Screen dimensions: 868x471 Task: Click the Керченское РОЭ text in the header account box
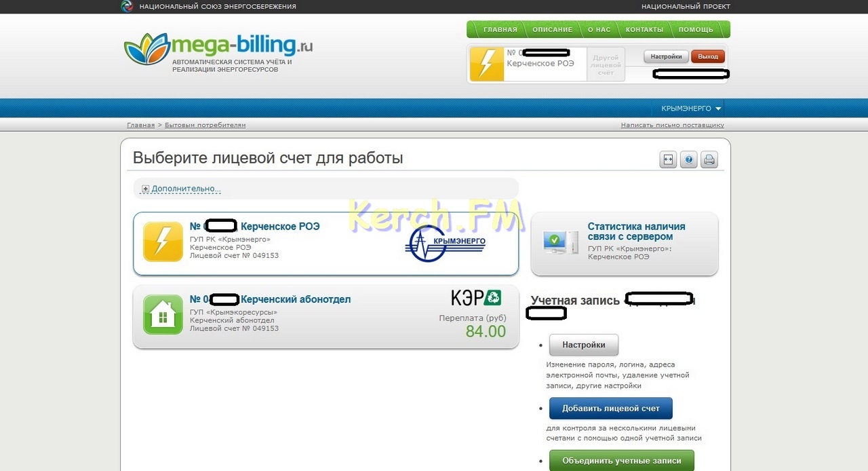click(540, 63)
